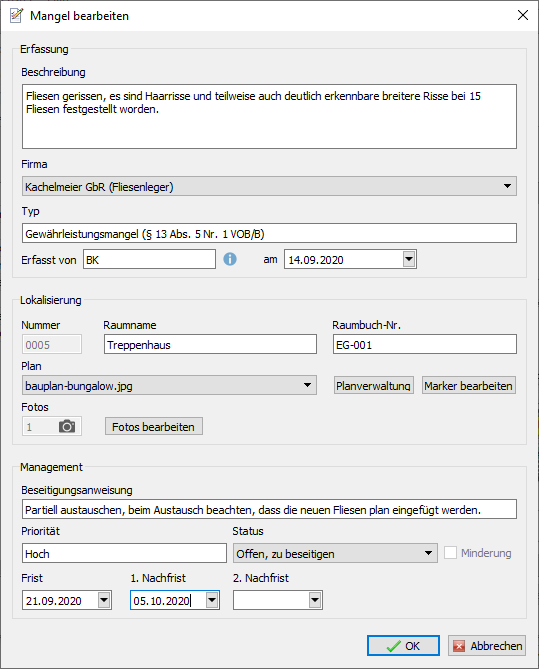This screenshot has height=669, width=539.
Task: Click the Mangel bearbeiten window title
Action: [x=79, y=16]
